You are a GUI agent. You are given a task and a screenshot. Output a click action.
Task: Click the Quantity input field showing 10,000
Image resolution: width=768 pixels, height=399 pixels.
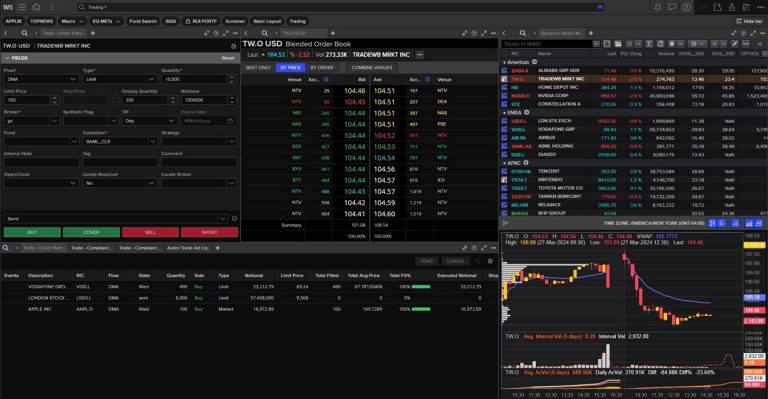coord(195,79)
